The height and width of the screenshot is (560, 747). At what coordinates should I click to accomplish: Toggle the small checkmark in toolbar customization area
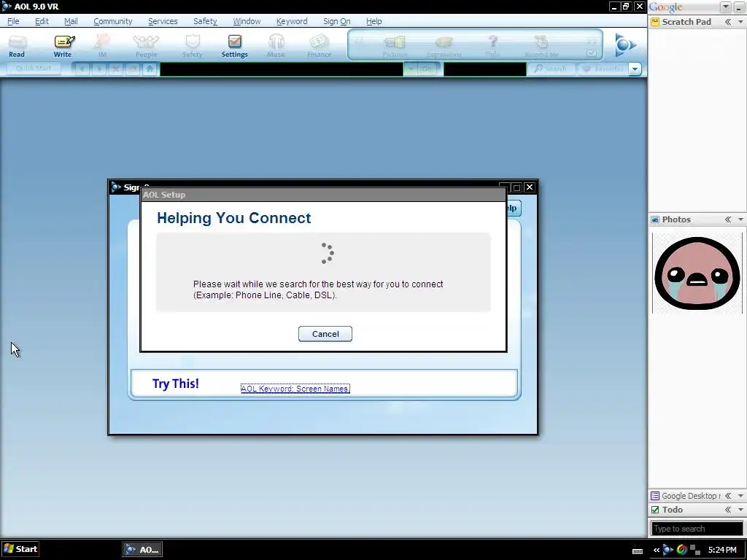[x=592, y=53]
